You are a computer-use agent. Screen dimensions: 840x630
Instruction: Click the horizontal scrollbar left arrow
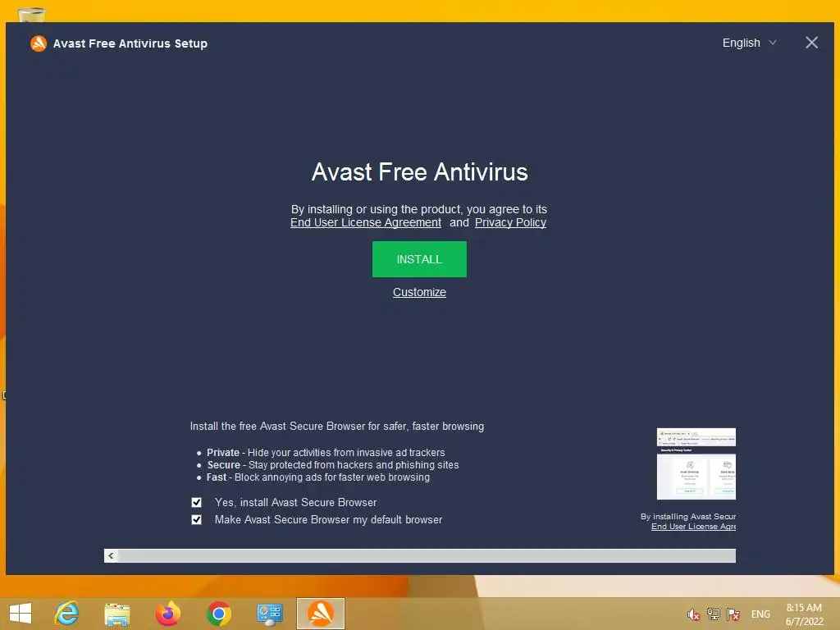pyautogui.click(x=111, y=555)
